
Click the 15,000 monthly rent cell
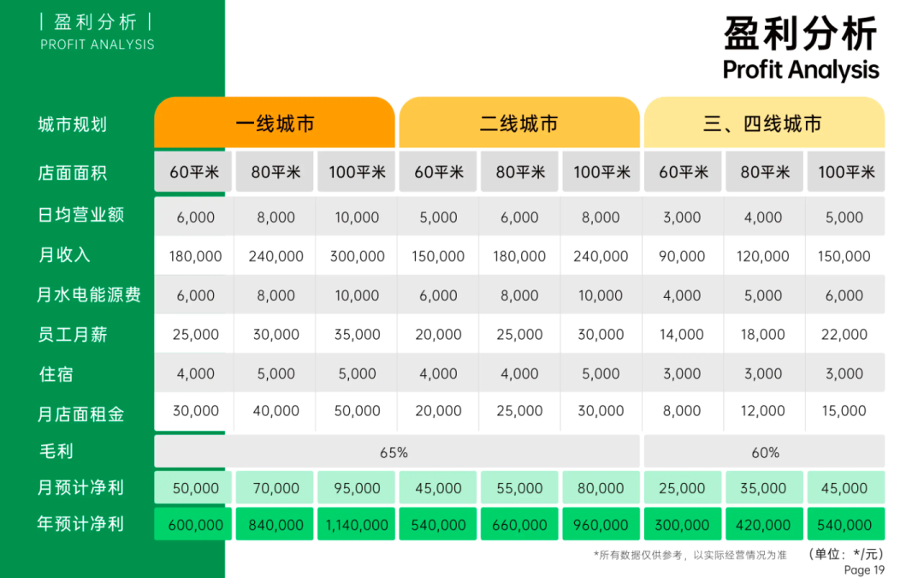click(844, 410)
